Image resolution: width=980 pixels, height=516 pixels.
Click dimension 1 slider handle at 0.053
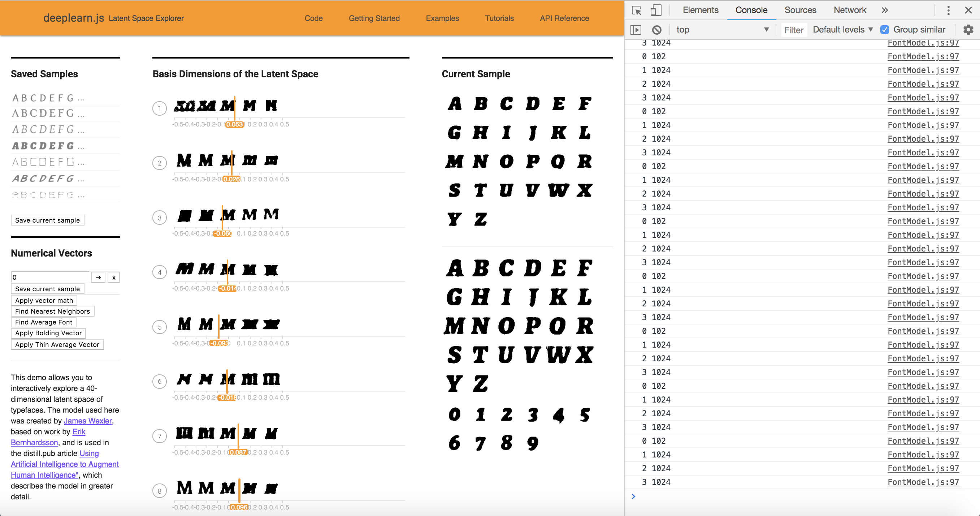click(x=234, y=124)
